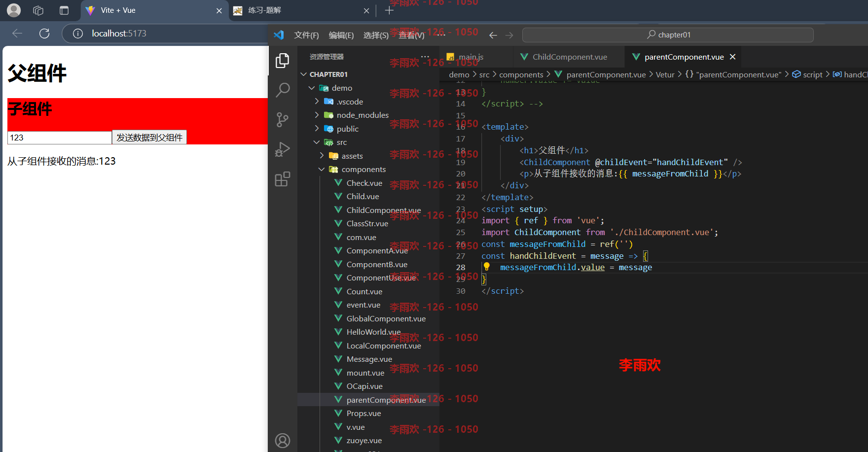The image size is (868, 452).
Task: Open ClassStr.vue in the explorer
Action: click(x=368, y=223)
